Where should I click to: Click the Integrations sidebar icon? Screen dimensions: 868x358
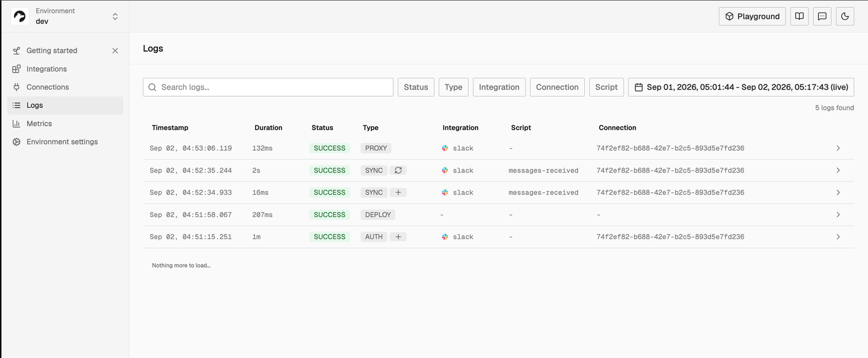point(16,69)
